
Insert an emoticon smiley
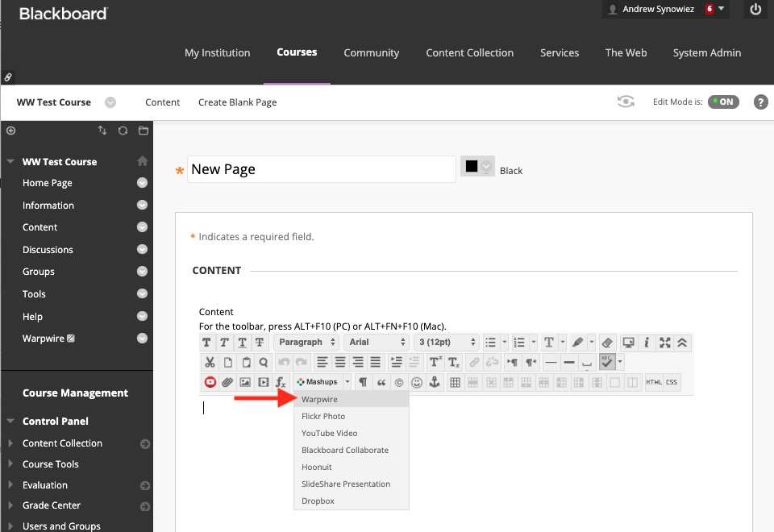pyautogui.click(x=417, y=382)
